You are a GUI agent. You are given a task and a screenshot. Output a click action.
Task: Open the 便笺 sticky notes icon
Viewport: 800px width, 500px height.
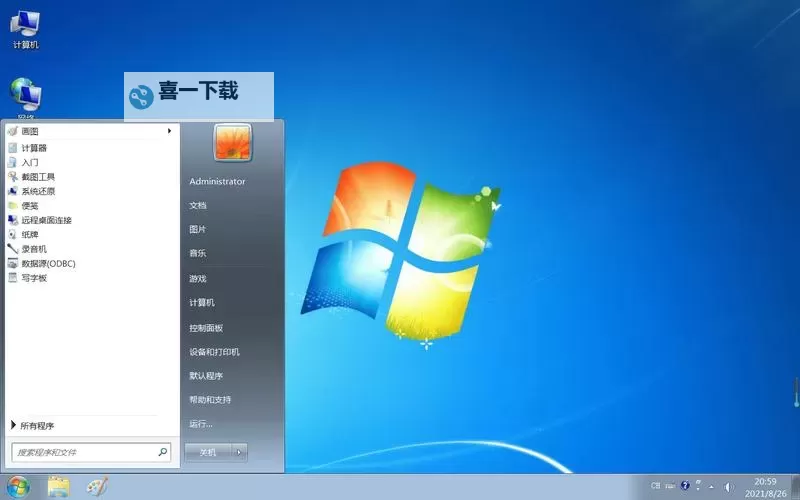(13, 206)
